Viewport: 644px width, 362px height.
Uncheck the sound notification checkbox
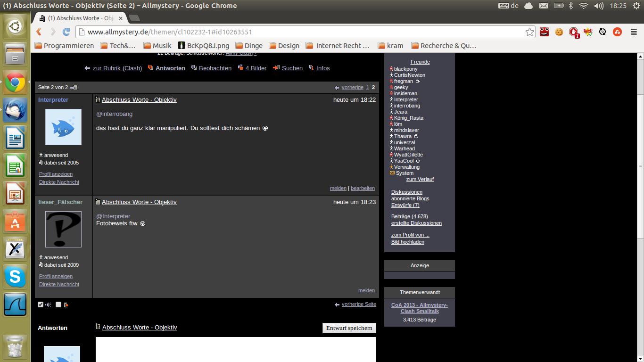(41, 304)
